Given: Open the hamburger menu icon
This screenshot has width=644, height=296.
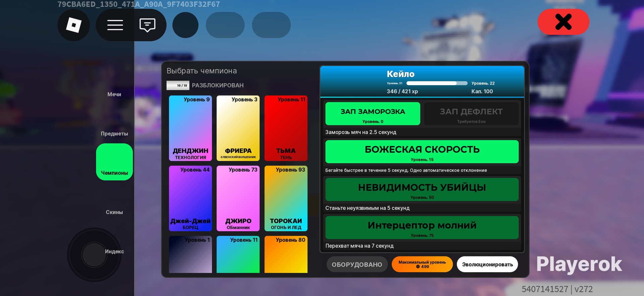Looking at the screenshot, I should tap(115, 25).
